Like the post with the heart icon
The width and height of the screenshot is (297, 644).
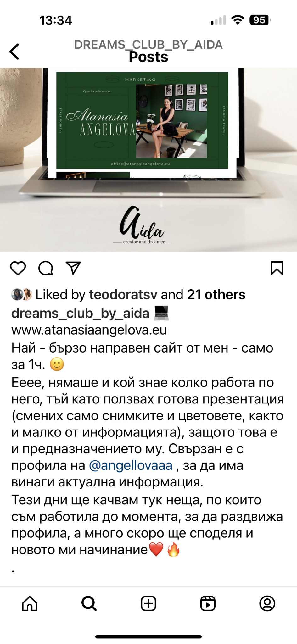[18, 268]
